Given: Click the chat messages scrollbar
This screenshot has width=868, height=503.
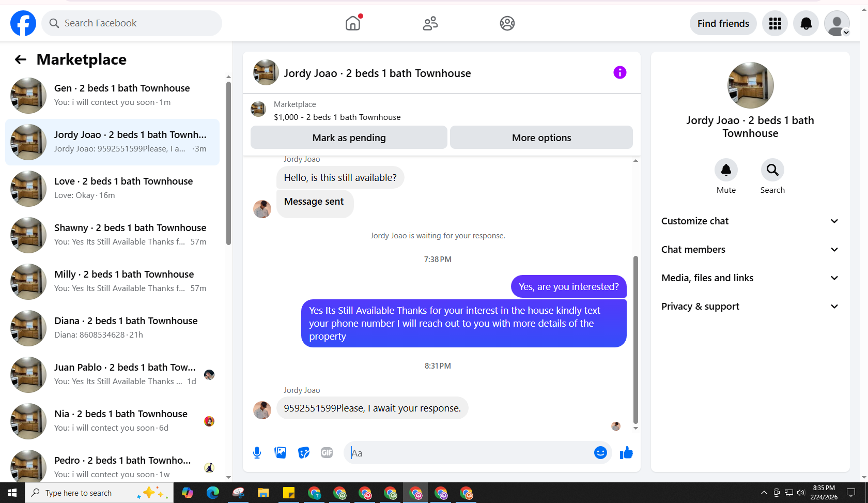Looking at the screenshot, I should 636,339.
